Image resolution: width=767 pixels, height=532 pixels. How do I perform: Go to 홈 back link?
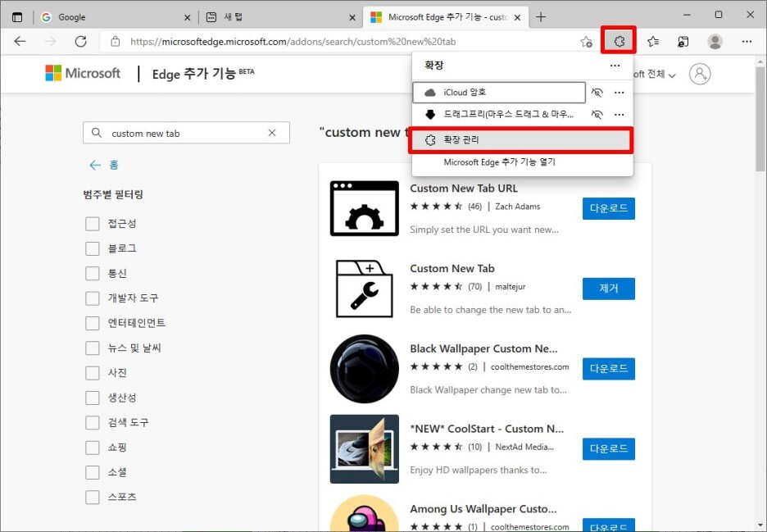[x=104, y=165]
